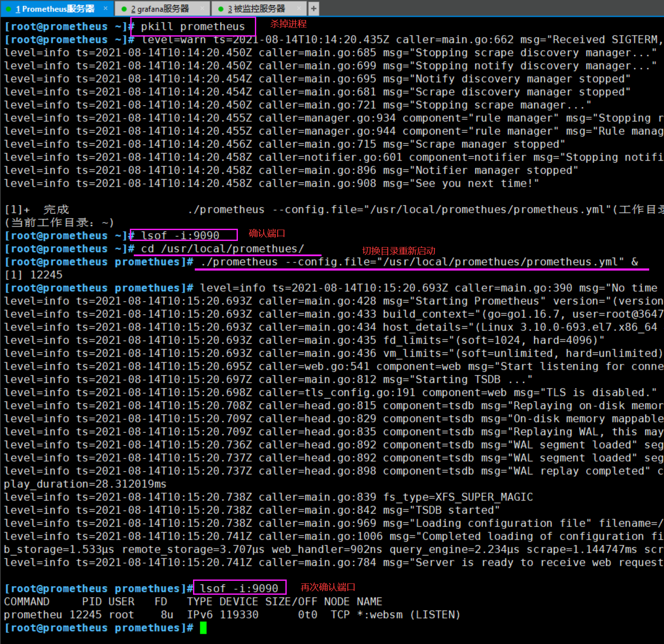664x644 pixels.
Task: Open a new session tab with plus button
Action: [313, 9]
